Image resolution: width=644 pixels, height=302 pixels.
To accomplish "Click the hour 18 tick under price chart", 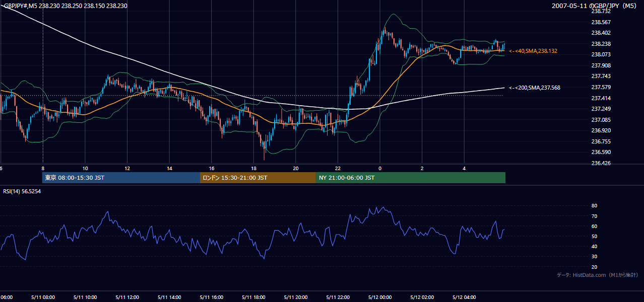I will [253, 168].
